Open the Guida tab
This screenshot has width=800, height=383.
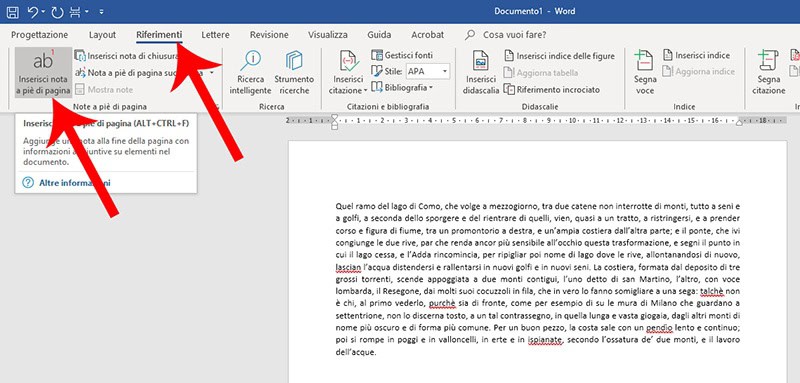379,35
